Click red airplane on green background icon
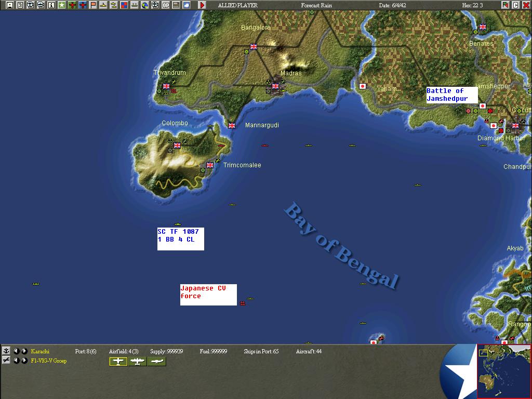The height and width of the screenshot is (399, 532). tap(72, 5)
